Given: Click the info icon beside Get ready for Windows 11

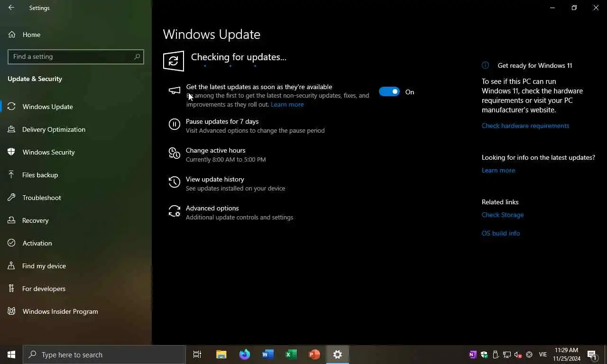Looking at the screenshot, I should (485, 65).
